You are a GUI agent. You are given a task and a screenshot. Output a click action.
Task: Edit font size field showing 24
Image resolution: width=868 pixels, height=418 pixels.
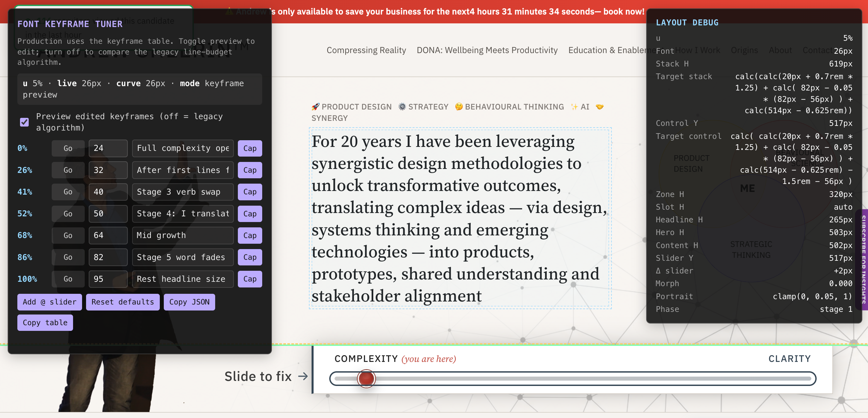click(x=108, y=148)
